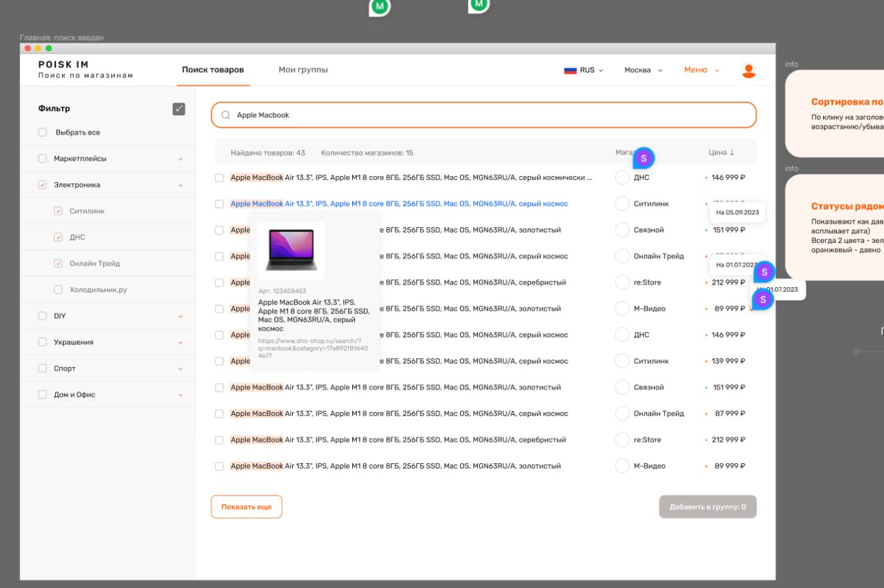Collapse the Электроника category chevron
Viewport: 884px width, 588px height.
(180, 185)
